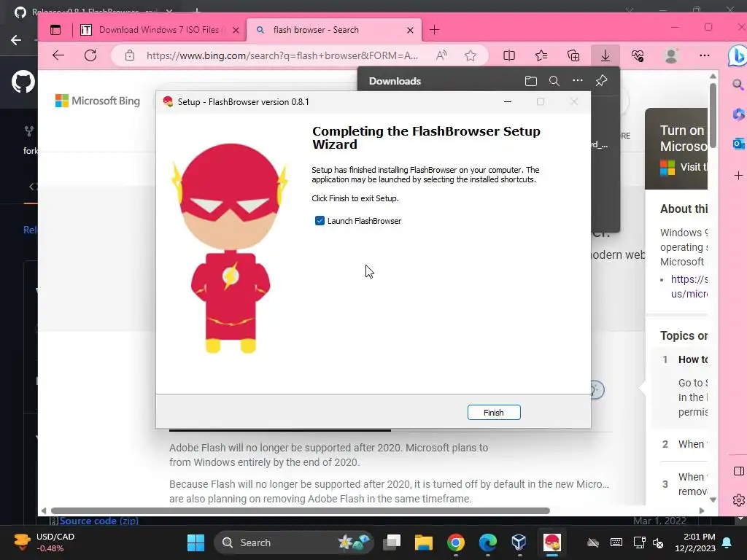Viewport: 747px width, 560px height.
Task: Refresh the Bing search page
Action: [90, 55]
